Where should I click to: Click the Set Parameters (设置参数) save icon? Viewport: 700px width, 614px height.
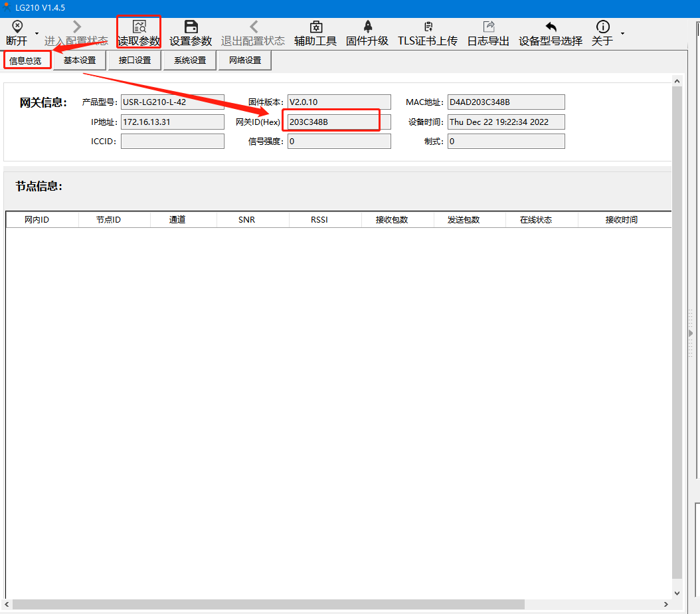(x=191, y=27)
